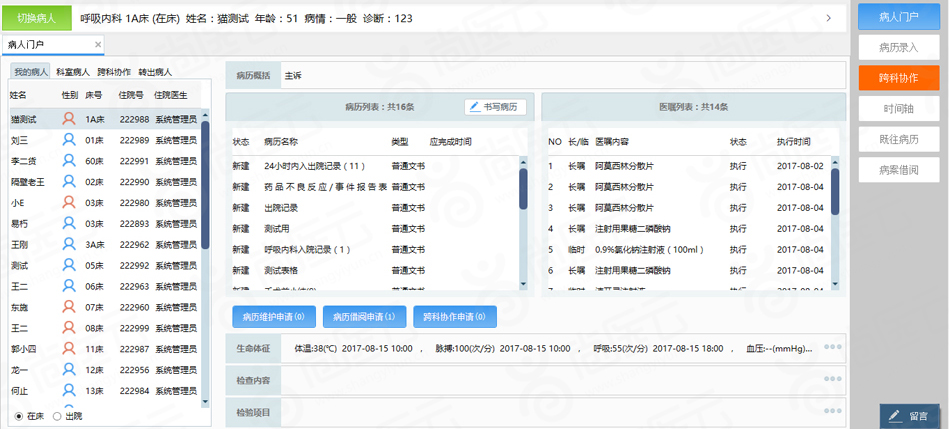Switch to 跨科协作 patient tab
950x429 pixels.
pos(114,72)
